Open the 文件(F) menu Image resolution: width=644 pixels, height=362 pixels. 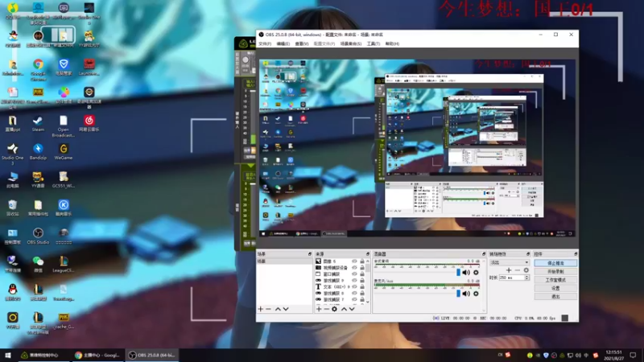tap(265, 43)
